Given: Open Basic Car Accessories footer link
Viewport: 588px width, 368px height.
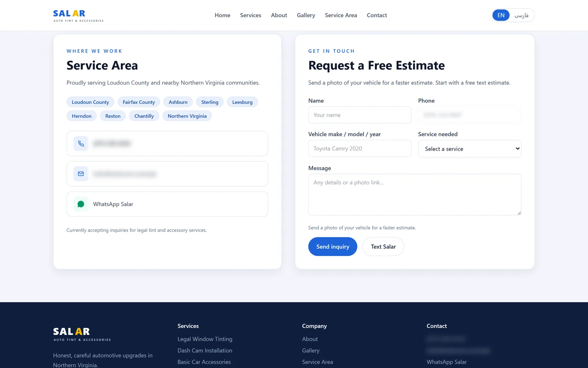Looking at the screenshot, I should [x=204, y=362].
